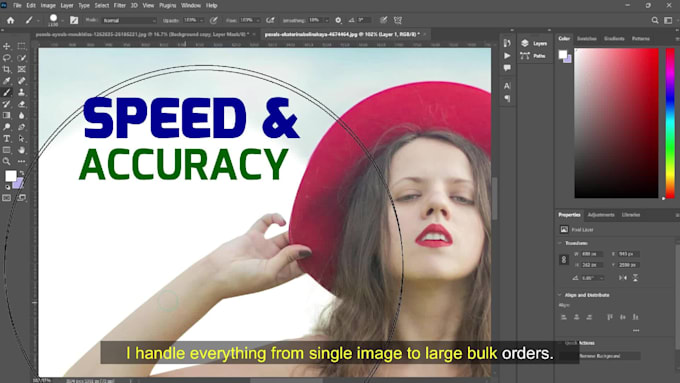Open the brush preset picker dropdown
The image size is (680, 383).
point(63,20)
